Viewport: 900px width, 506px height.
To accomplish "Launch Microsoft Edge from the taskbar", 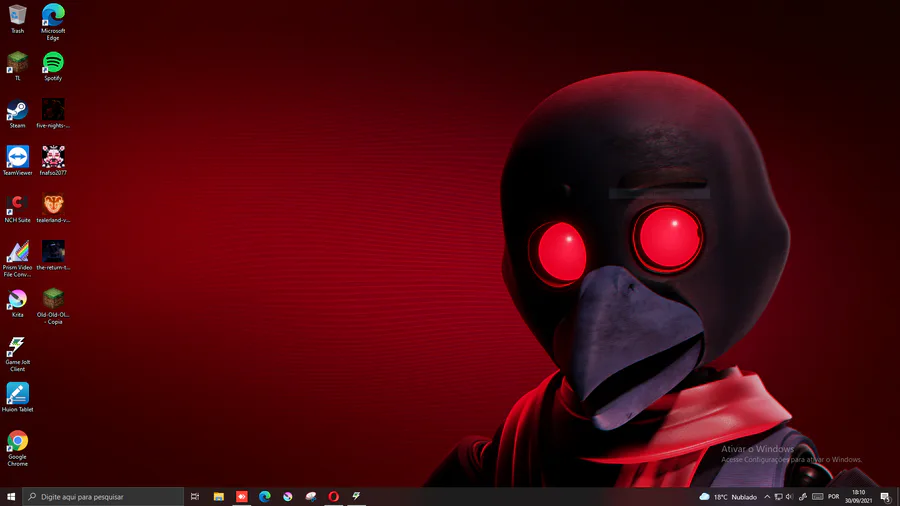I will pyautogui.click(x=265, y=496).
